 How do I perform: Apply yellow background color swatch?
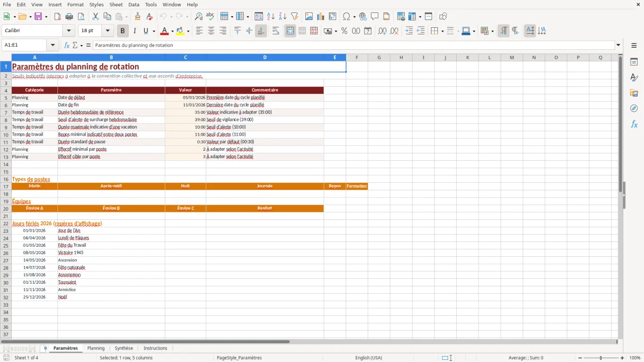(180, 31)
